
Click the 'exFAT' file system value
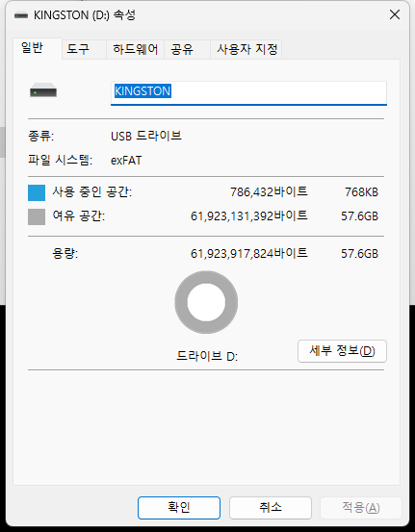(126, 160)
